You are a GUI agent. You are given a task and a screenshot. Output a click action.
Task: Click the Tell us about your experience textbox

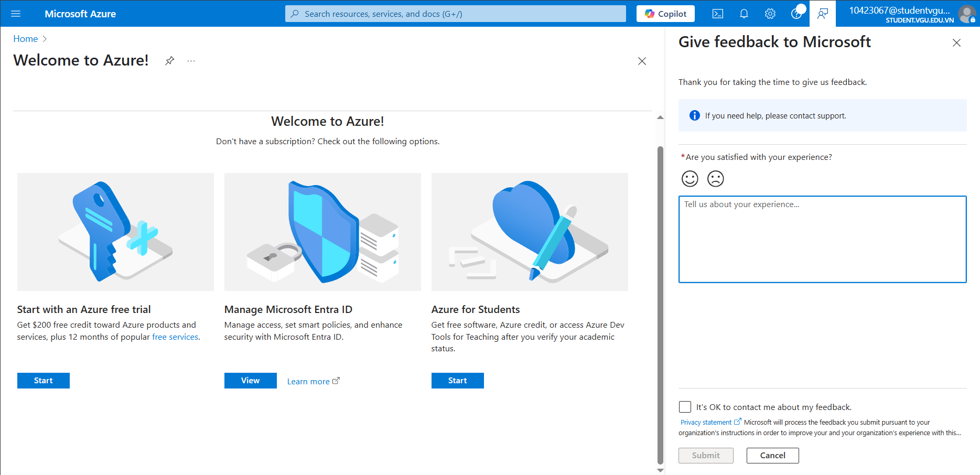(822, 239)
